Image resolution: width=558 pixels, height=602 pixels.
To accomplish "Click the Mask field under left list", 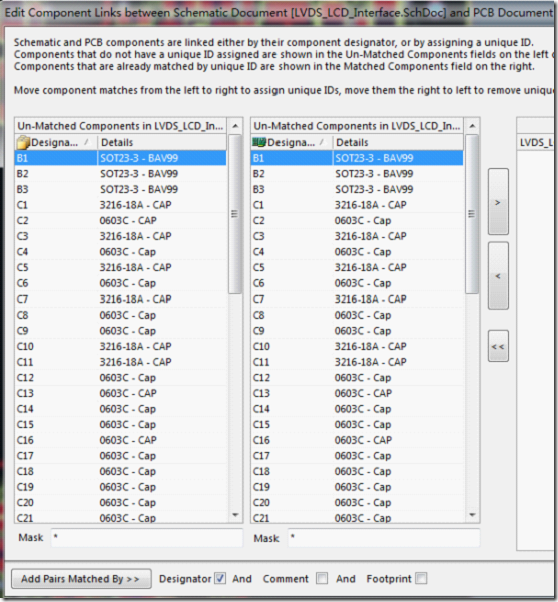I will [147, 537].
